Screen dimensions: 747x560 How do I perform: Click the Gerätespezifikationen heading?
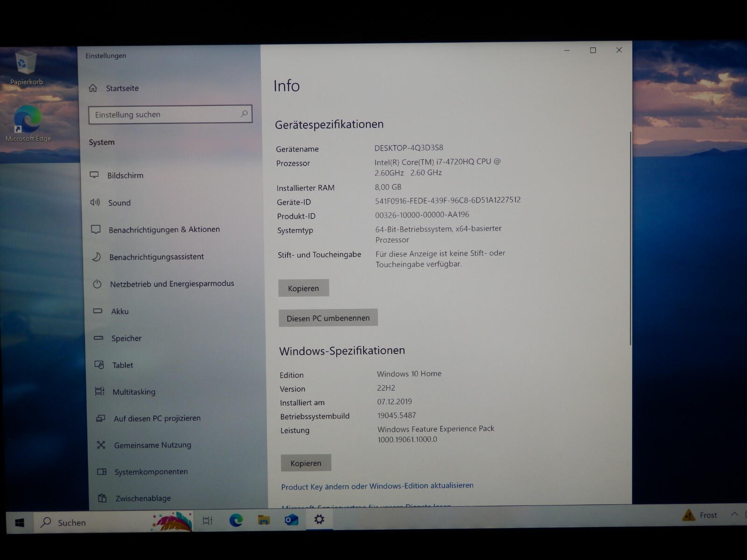329,124
